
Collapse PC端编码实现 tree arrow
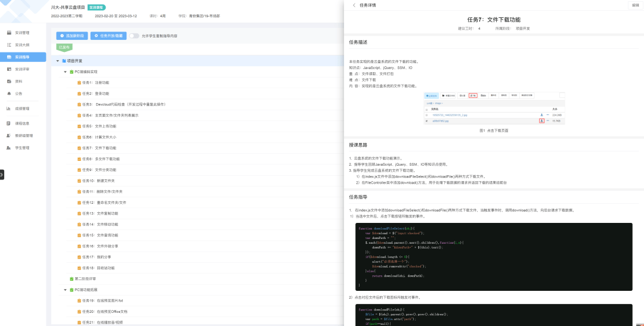[x=66, y=72]
